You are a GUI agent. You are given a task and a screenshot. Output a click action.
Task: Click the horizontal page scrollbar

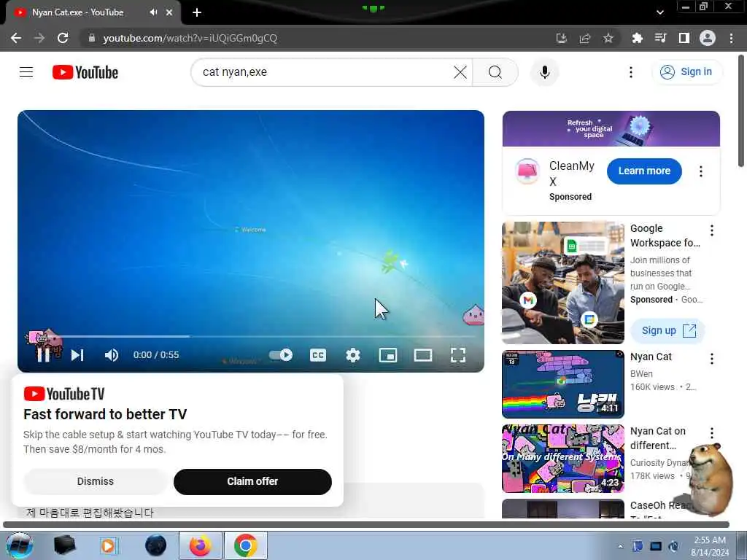[366, 524]
